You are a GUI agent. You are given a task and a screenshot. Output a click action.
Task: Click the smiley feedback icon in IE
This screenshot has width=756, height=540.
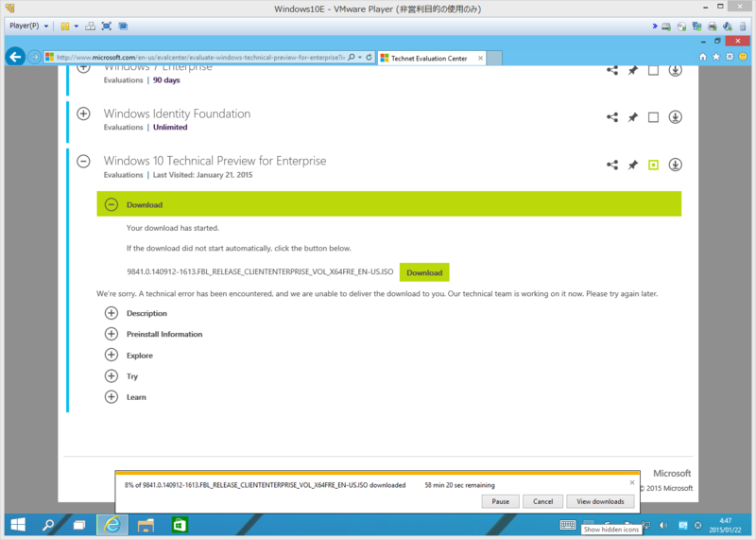(x=743, y=57)
